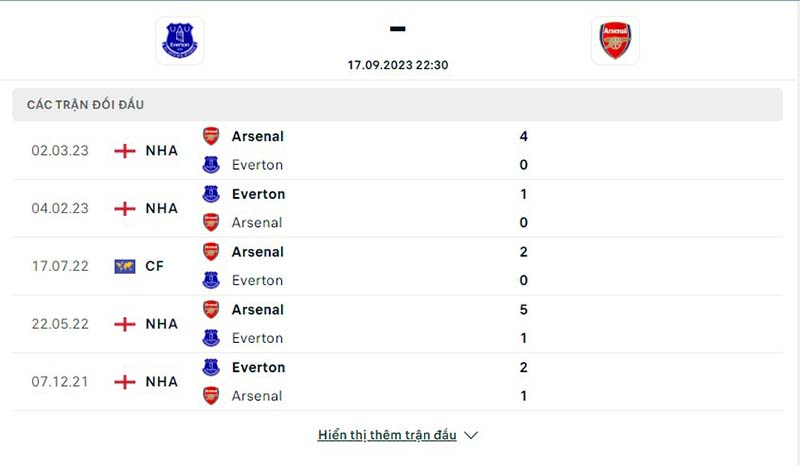Click the match time 17.09.2023 22:30
Viewport: 800px width, 465px height.
tap(397, 65)
